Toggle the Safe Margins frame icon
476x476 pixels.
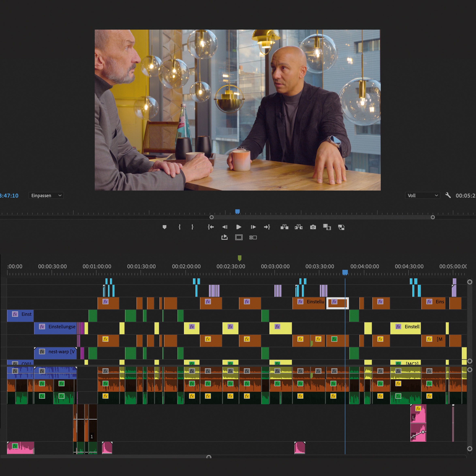pyautogui.click(x=239, y=237)
